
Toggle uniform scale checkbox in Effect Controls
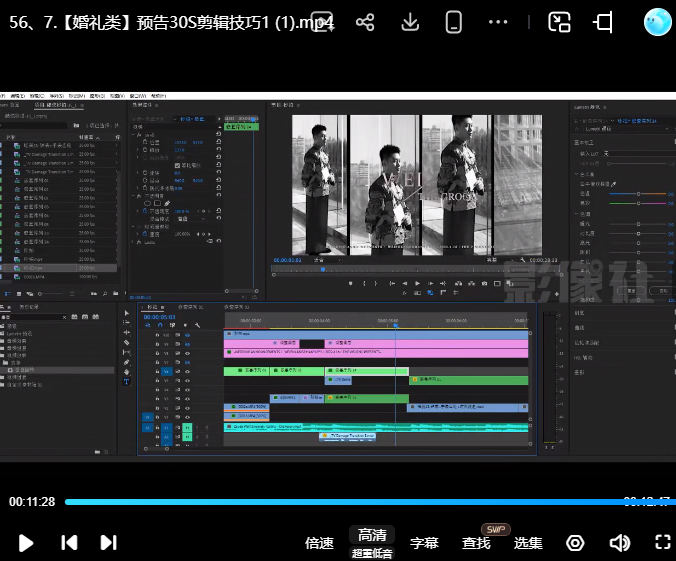(177, 165)
